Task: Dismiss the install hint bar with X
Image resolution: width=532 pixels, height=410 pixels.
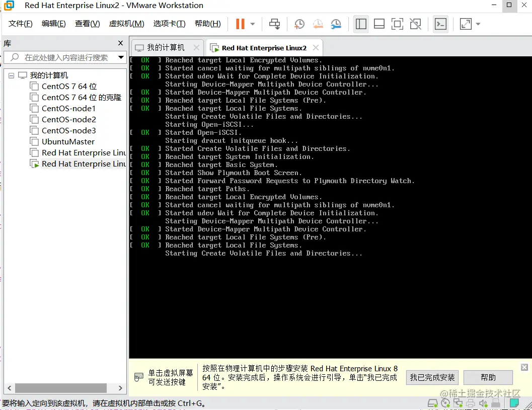Action: pyautogui.click(x=524, y=367)
